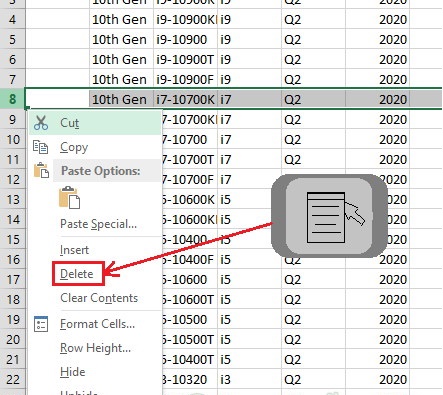Click the Copy icon in context menu

(41, 147)
